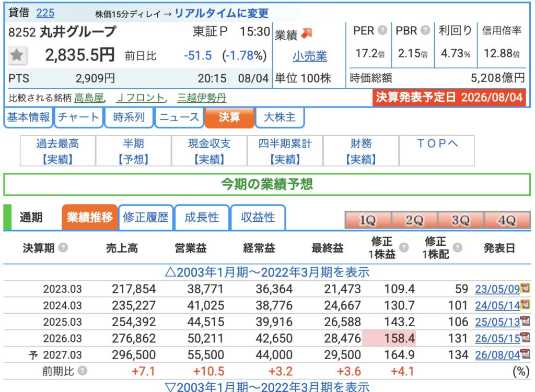This screenshot has height=392, width=535.
Task: Click the 1Q quarter button
Action: (368, 220)
